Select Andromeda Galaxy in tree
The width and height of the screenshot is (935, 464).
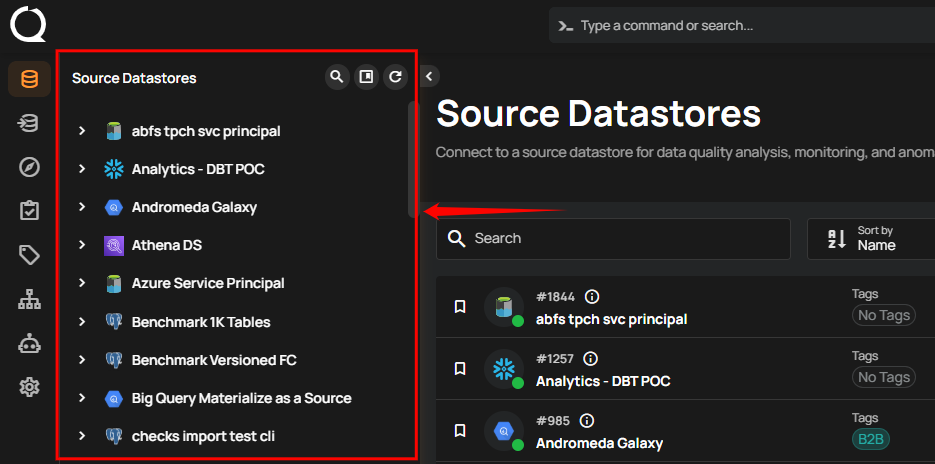(194, 208)
